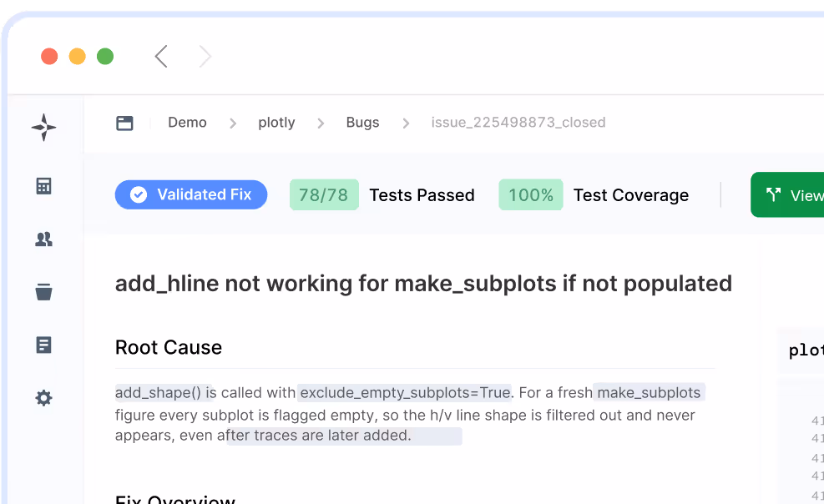Expand the chevron after plotly breadcrumb
This screenshot has height=504, width=824.
point(320,122)
